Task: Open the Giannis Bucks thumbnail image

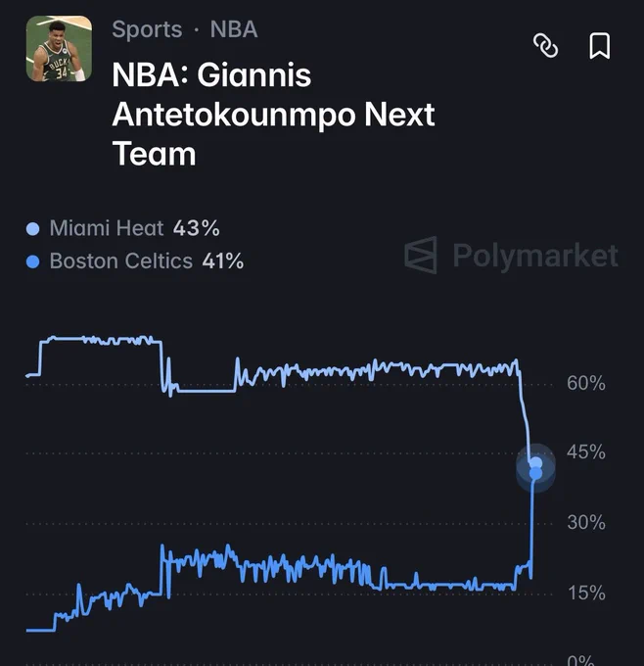Action: (59, 48)
